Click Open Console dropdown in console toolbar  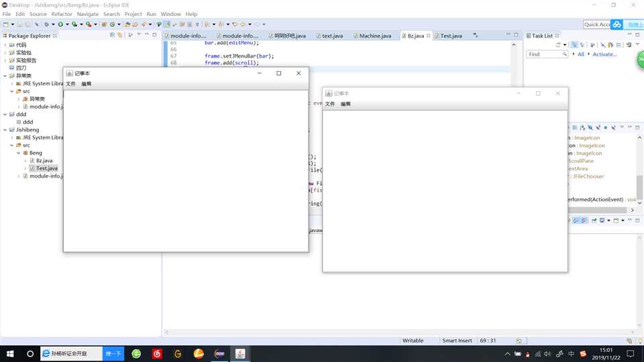(623, 221)
